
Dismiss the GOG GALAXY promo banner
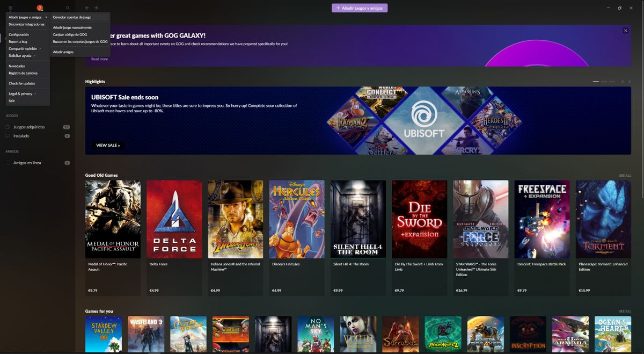pyautogui.click(x=625, y=30)
